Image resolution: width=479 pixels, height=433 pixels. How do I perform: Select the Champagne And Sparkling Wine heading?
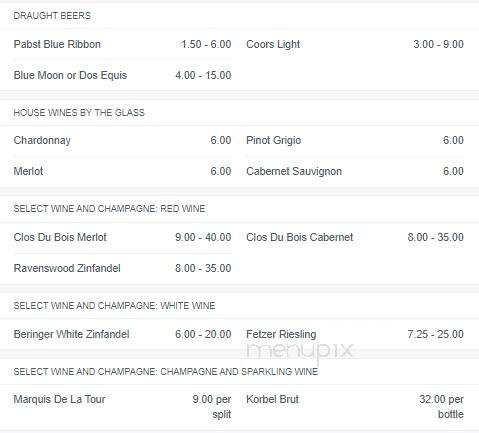[x=166, y=372]
